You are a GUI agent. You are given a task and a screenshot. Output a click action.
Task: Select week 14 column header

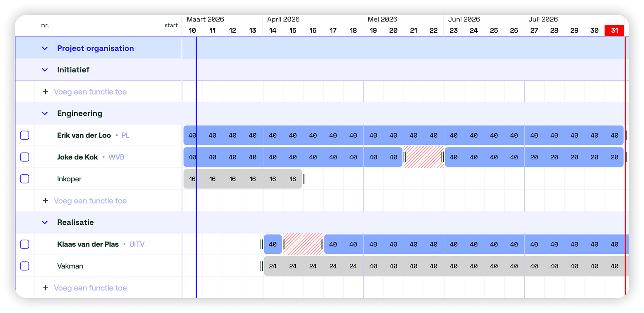click(x=273, y=30)
